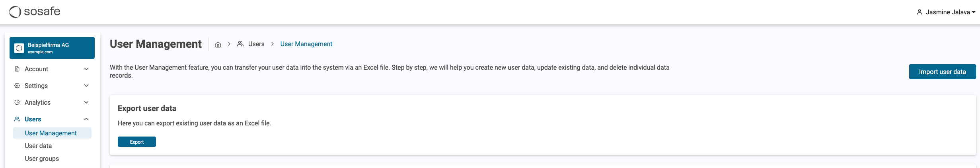980x168 pixels.
Task: Open User data in the sidebar
Action: click(38, 146)
